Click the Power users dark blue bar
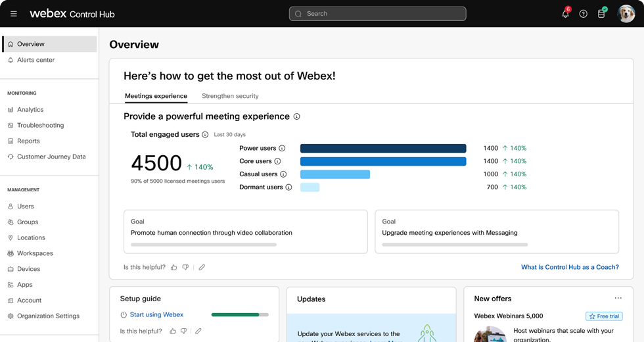Screen dimensions: 644x342 pyautogui.click(x=383, y=149)
